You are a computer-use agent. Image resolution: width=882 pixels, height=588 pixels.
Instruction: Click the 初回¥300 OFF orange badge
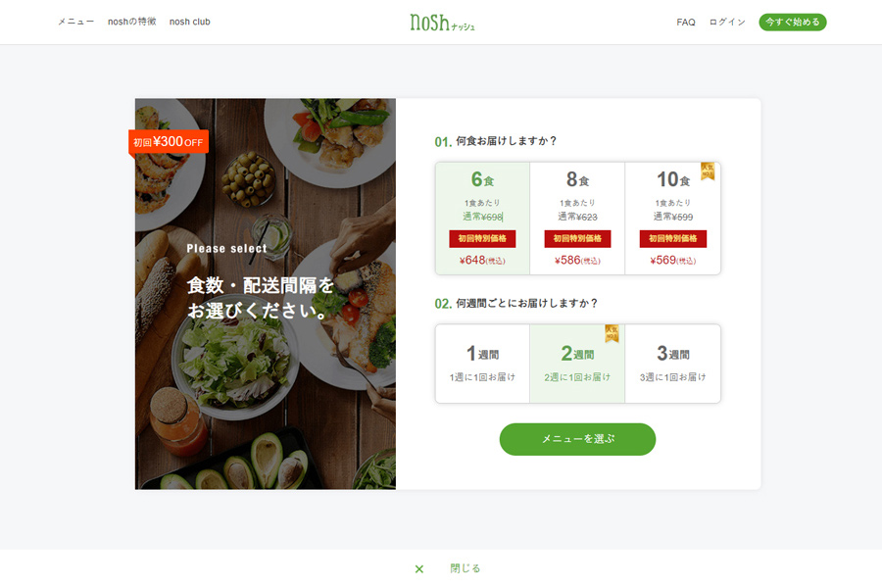[x=169, y=142]
